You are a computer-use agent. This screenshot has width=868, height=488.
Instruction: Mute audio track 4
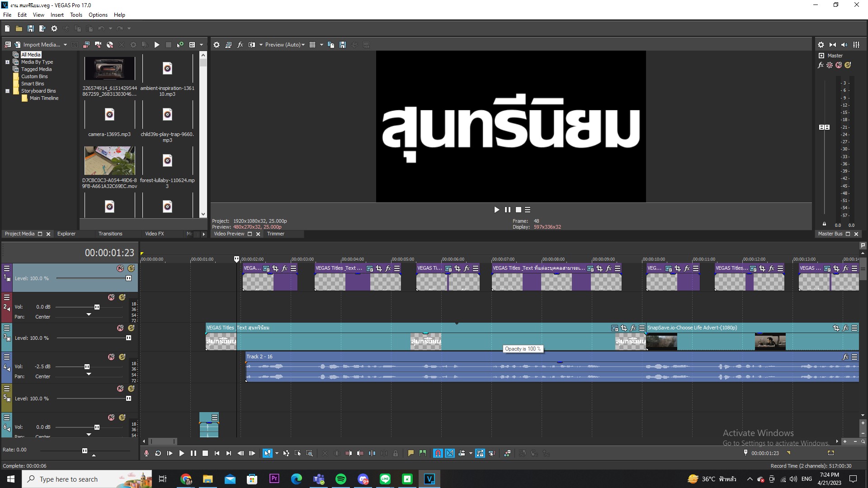[111, 357]
